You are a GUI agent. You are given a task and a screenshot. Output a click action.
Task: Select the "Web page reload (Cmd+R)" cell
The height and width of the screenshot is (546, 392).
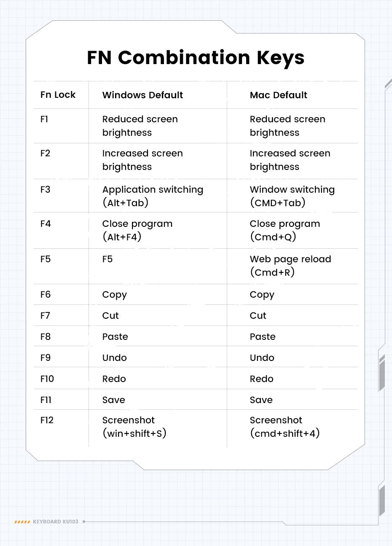click(290, 266)
